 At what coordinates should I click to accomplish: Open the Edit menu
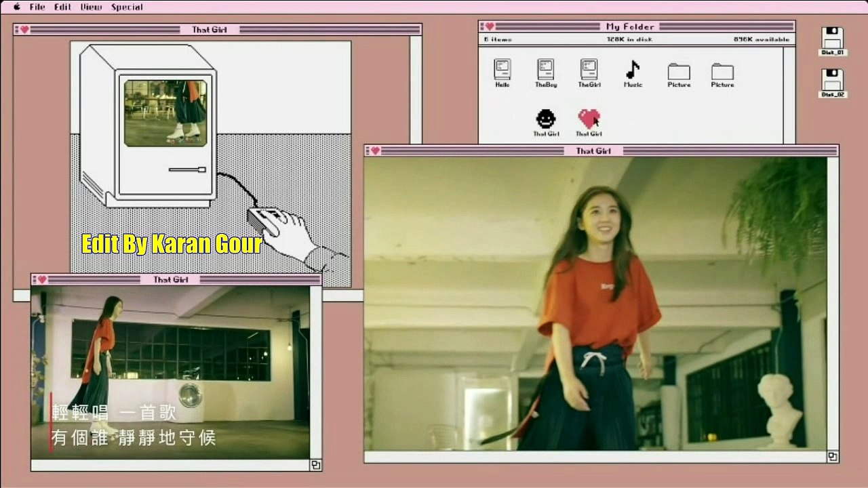point(62,7)
